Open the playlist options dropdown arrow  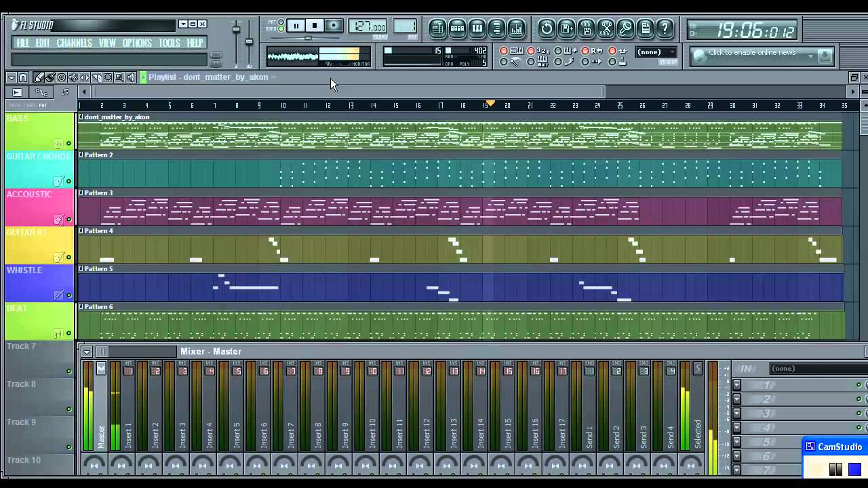[x=11, y=77]
